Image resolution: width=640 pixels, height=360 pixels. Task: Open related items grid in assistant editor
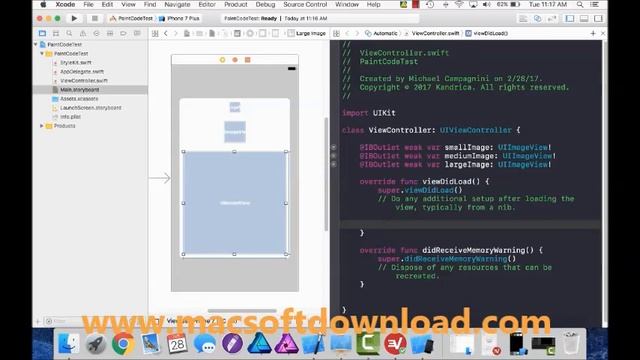point(336,33)
